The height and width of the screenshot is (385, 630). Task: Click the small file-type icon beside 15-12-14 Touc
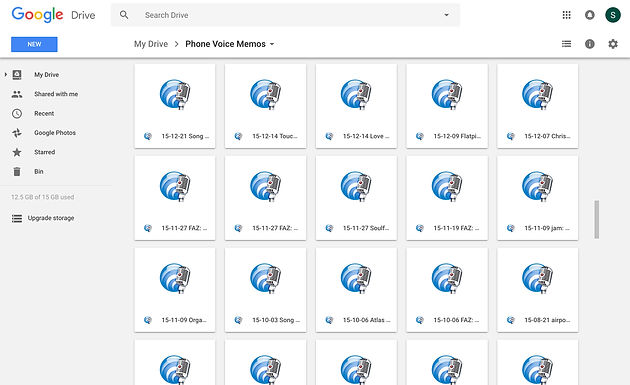pyautogui.click(x=238, y=136)
